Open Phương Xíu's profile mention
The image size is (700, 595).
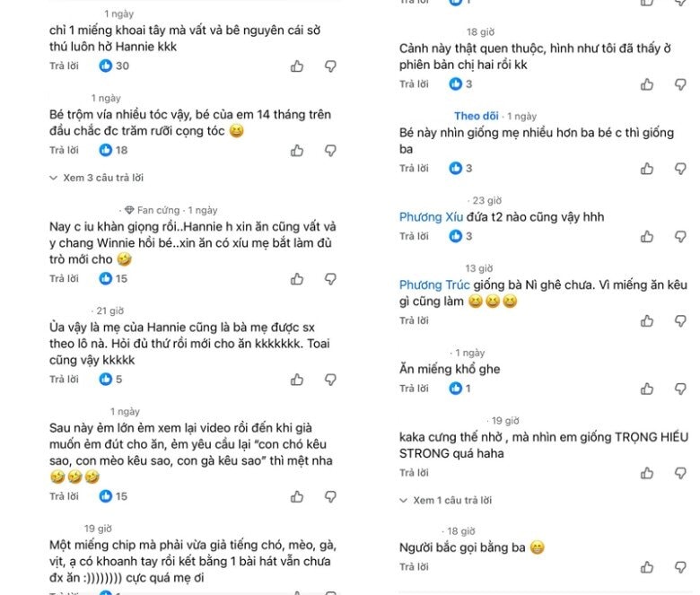pyautogui.click(x=429, y=217)
